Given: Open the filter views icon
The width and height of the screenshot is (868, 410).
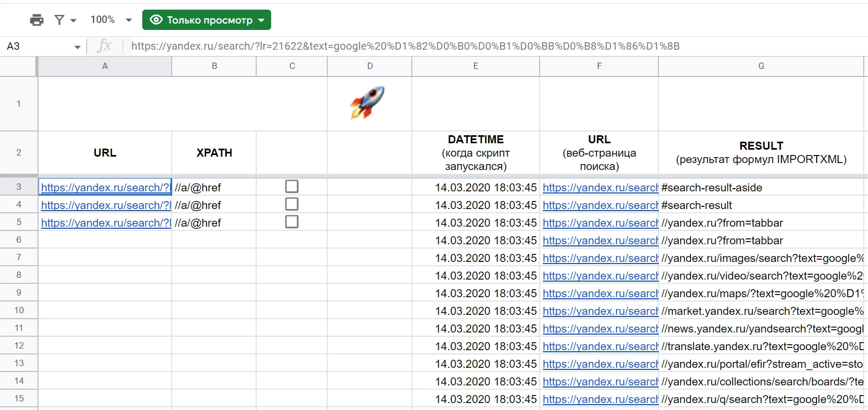Looking at the screenshot, I should pyautogui.click(x=59, y=20).
